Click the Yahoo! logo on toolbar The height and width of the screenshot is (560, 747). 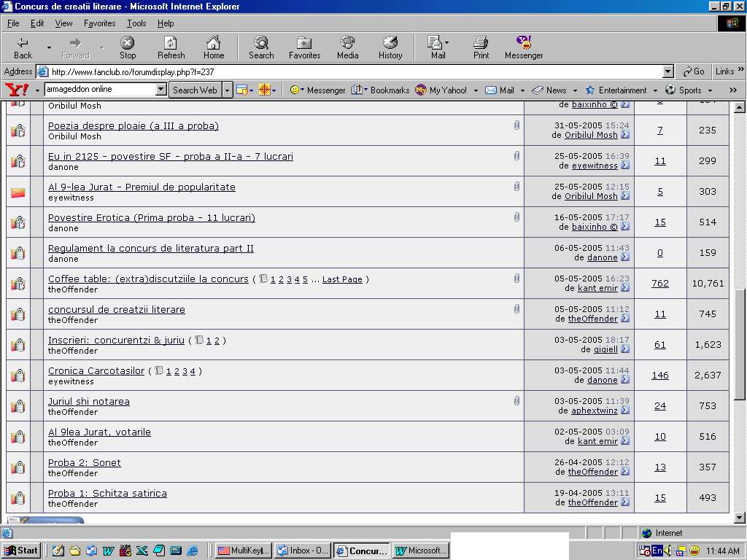tap(17, 90)
